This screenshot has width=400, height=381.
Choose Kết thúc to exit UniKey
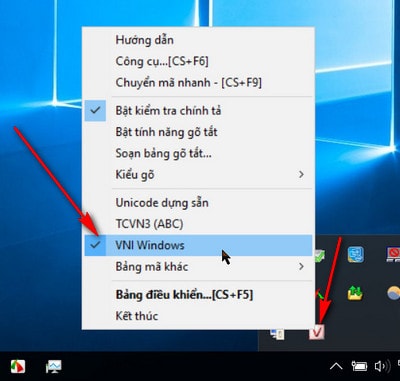[x=198, y=316]
